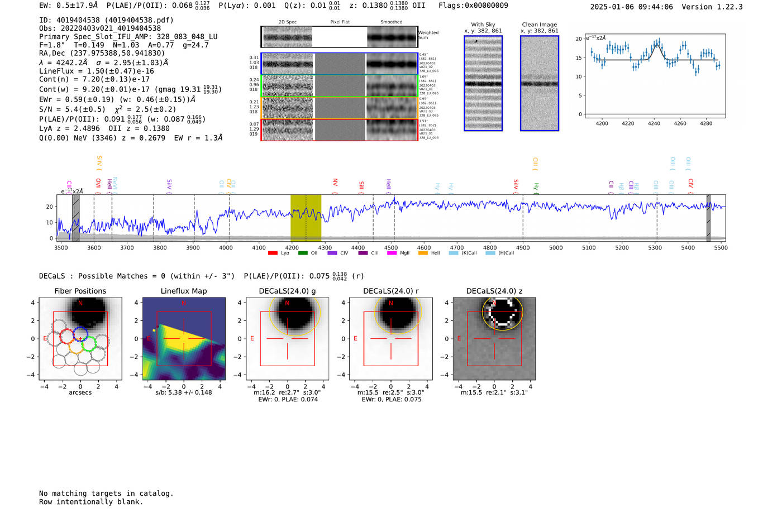Viewport: 782px width, 532px height.
Task: Click the Smoothed column header
Action: tap(392, 22)
